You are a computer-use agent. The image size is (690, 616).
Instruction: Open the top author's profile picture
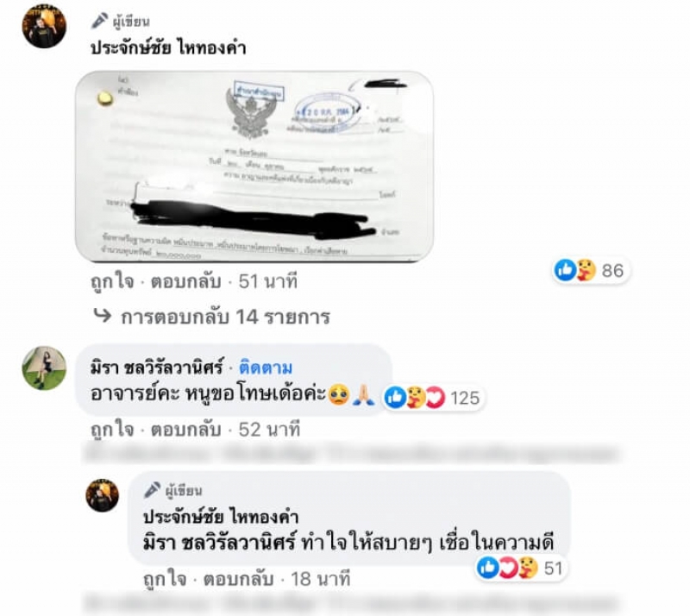(44, 26)
